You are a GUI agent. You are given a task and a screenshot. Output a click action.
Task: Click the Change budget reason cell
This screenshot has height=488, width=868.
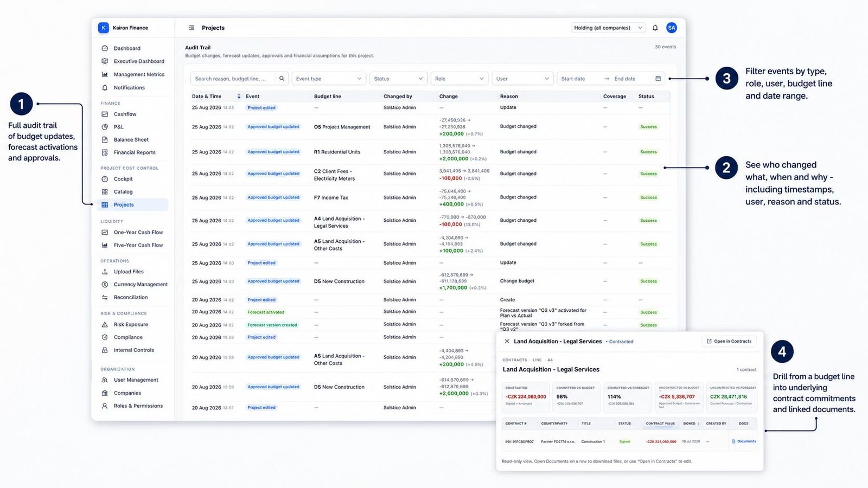517,281
